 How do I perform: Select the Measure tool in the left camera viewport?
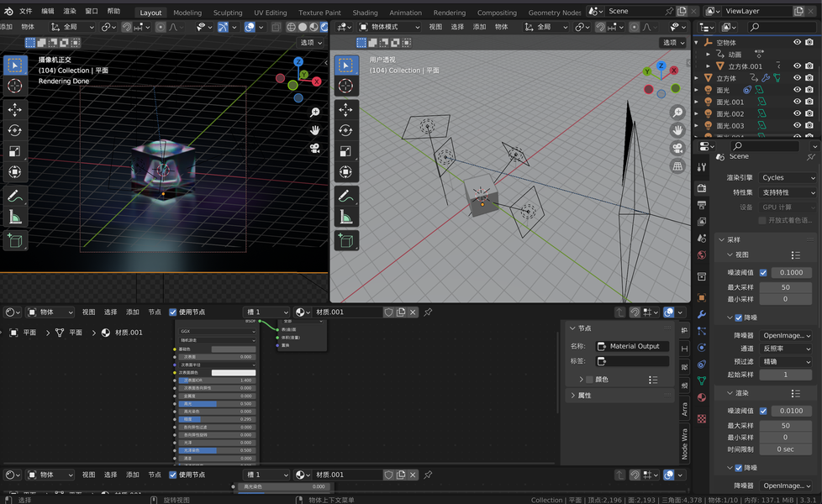coord(14,217)
